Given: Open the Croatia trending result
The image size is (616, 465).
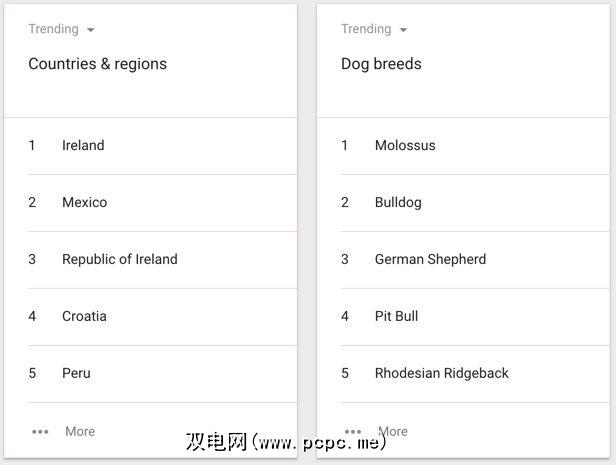Looking at the screenshot, I should [x=84, y=316].
